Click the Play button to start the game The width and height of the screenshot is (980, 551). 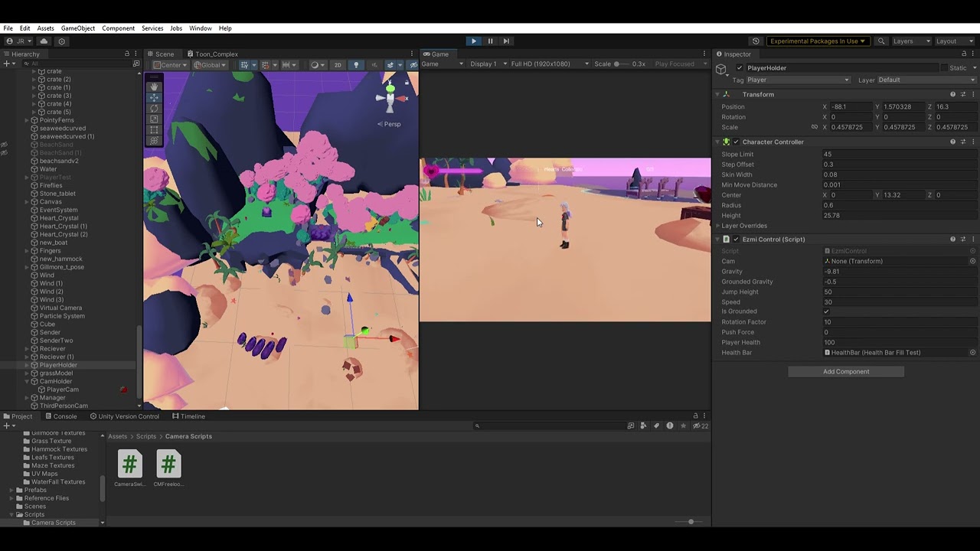click(473, 41)
